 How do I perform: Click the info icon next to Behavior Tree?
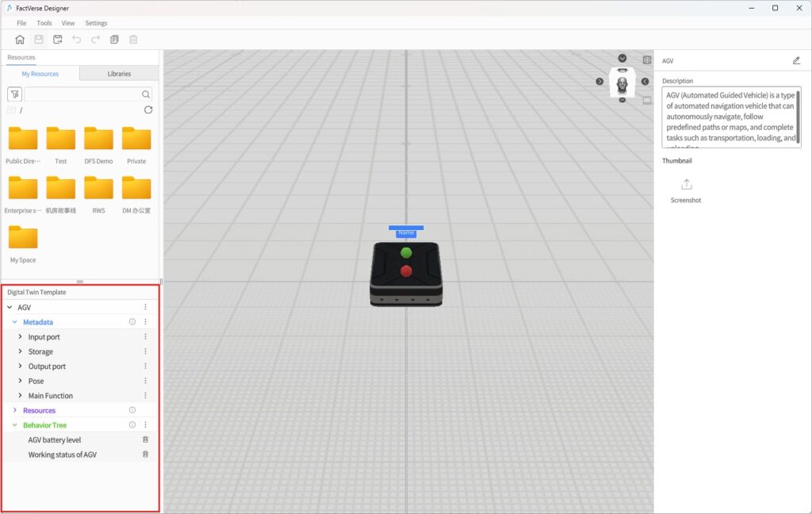pos(132,424)
